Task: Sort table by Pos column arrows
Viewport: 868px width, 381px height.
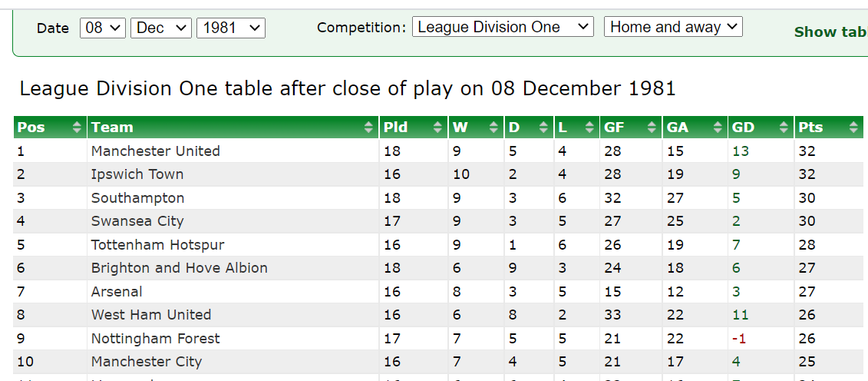Action: coord(77,128)
